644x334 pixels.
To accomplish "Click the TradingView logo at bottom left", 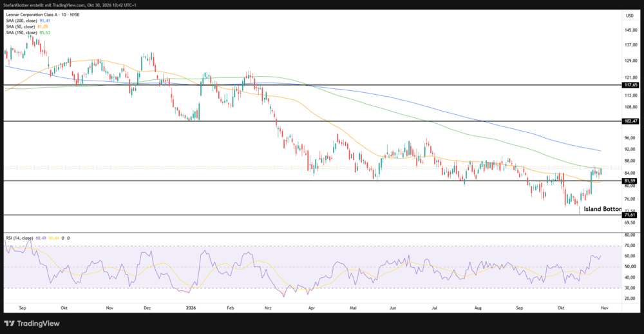I will (32, 323).
